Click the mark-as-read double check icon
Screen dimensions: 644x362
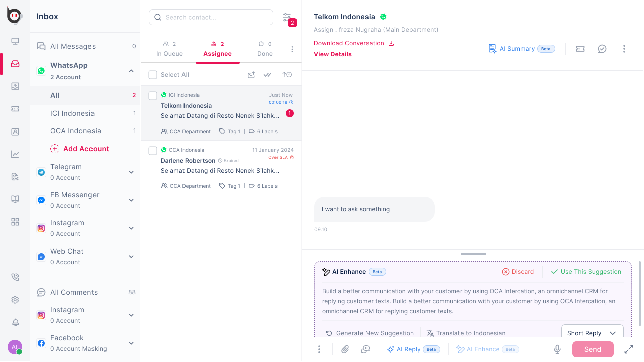(268, 75)
